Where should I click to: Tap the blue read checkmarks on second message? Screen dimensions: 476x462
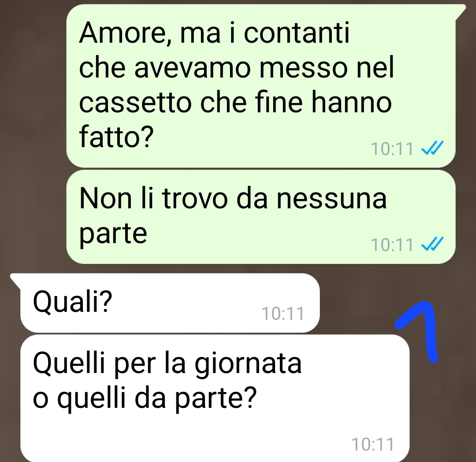point(433,244)
